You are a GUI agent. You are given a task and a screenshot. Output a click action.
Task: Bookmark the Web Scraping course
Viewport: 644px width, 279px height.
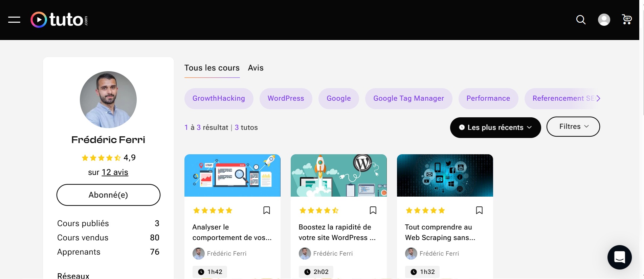tap(479, 211)
